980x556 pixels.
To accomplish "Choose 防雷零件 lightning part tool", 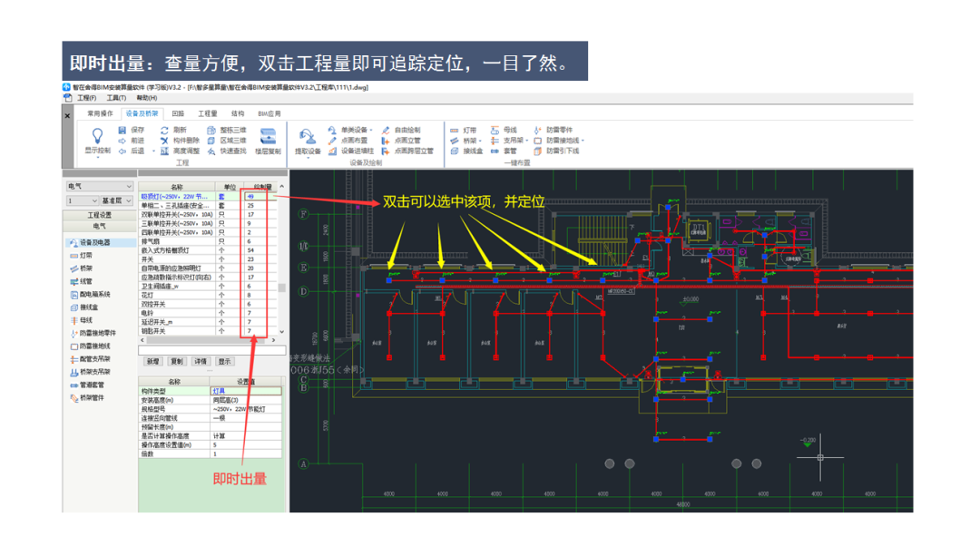I will (554, 130).
